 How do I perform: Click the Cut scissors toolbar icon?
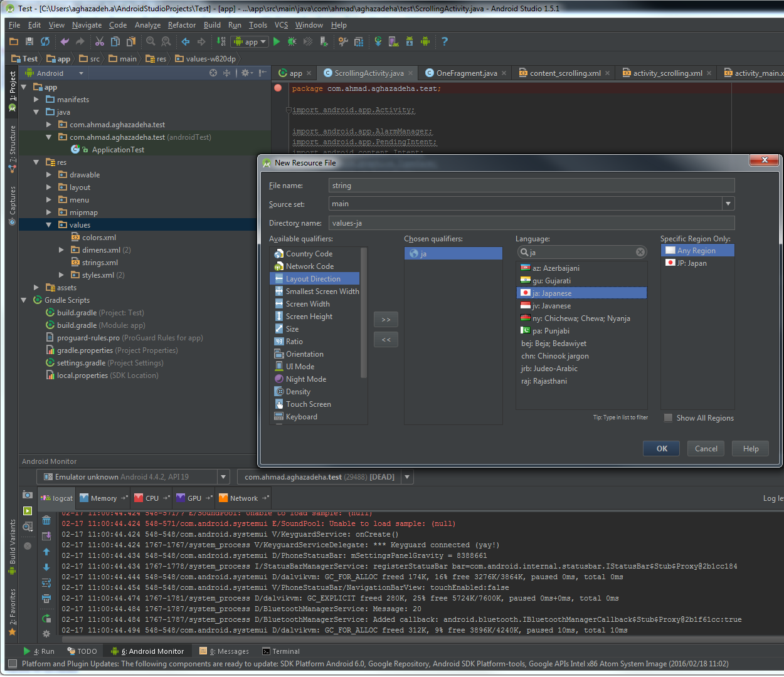(99, 41)
